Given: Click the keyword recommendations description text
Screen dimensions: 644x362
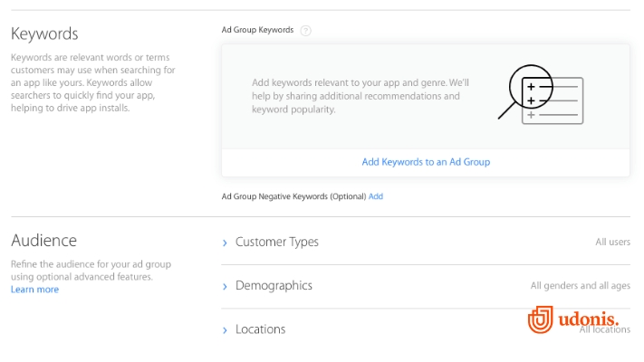Looking at the screenshot, I should tap(360, 95).
